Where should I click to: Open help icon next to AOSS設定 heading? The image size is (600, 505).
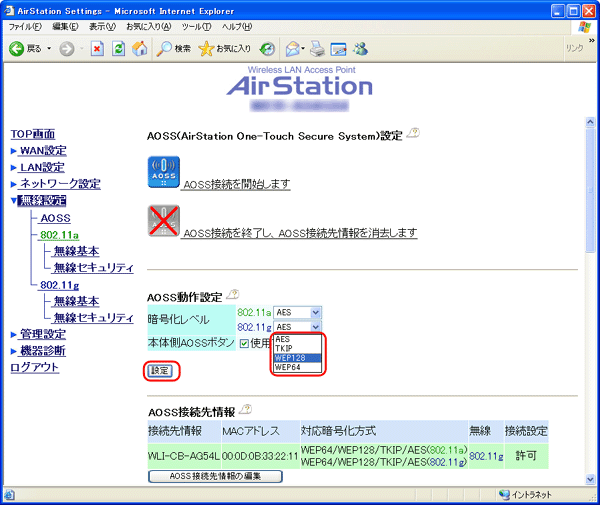pos(413,133)
